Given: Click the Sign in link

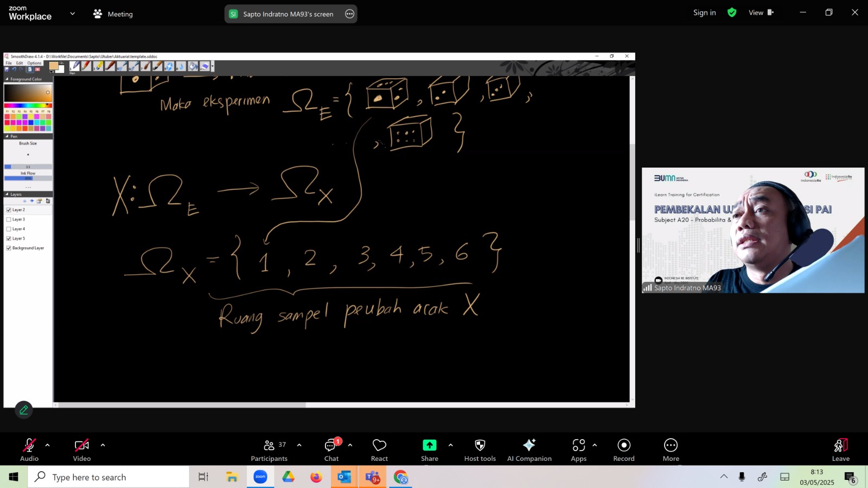Looking at the screenshot, I should [704, 12].
